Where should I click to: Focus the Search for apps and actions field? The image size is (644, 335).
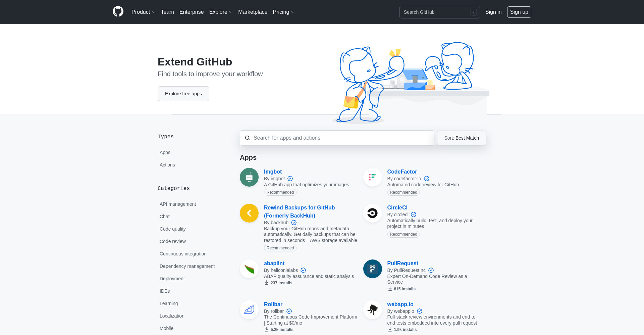pos(337,138)
